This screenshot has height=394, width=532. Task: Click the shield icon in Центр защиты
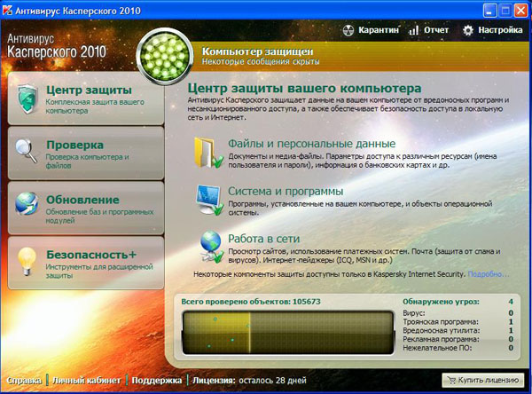27,98
